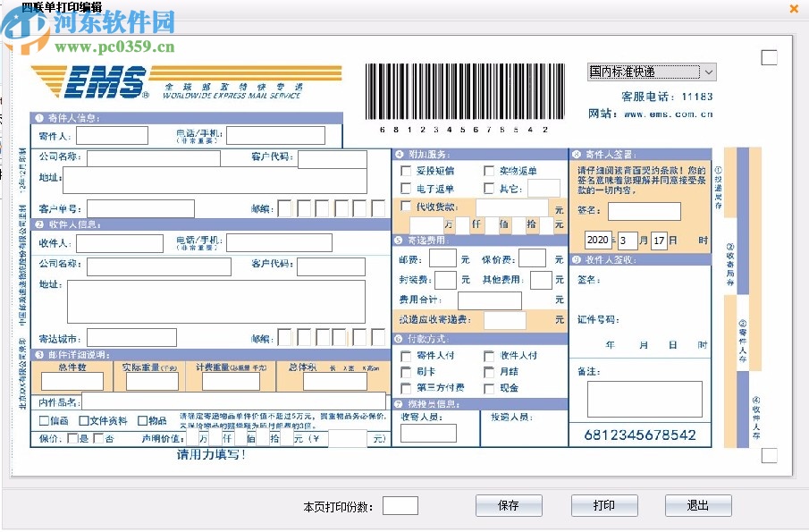
Task: Click the 退出 exit button
Action: click(698, 505)
